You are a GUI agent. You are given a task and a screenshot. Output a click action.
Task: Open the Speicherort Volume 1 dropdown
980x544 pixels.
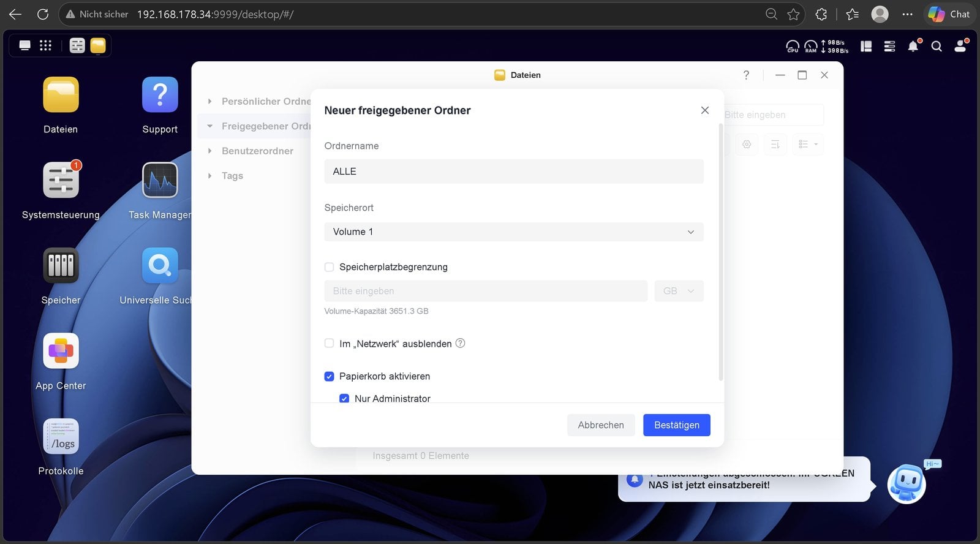(514, 232)
